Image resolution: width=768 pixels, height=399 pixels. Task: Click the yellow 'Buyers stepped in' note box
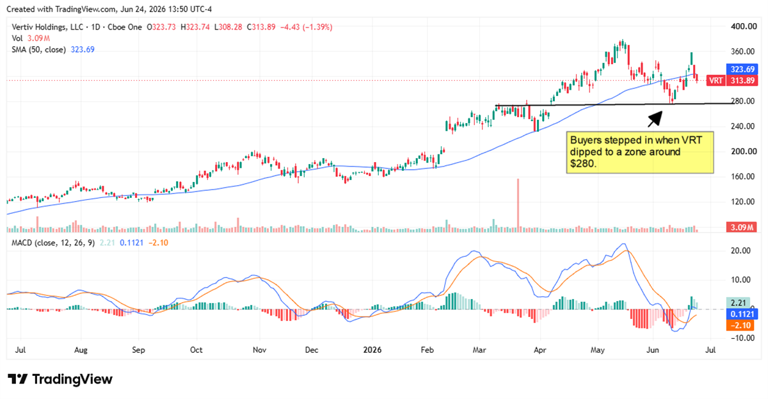pyautogui.click(x=640, y=152)
